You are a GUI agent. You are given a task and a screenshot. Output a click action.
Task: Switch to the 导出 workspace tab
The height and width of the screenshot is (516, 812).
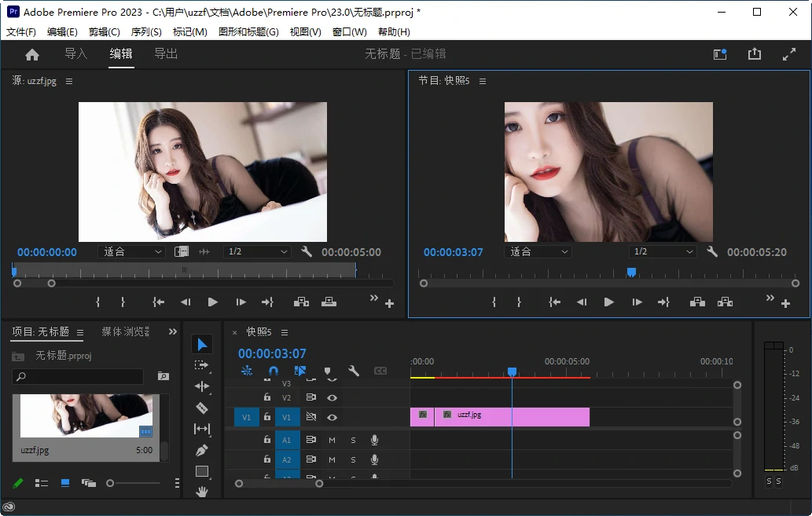[165, 55]
